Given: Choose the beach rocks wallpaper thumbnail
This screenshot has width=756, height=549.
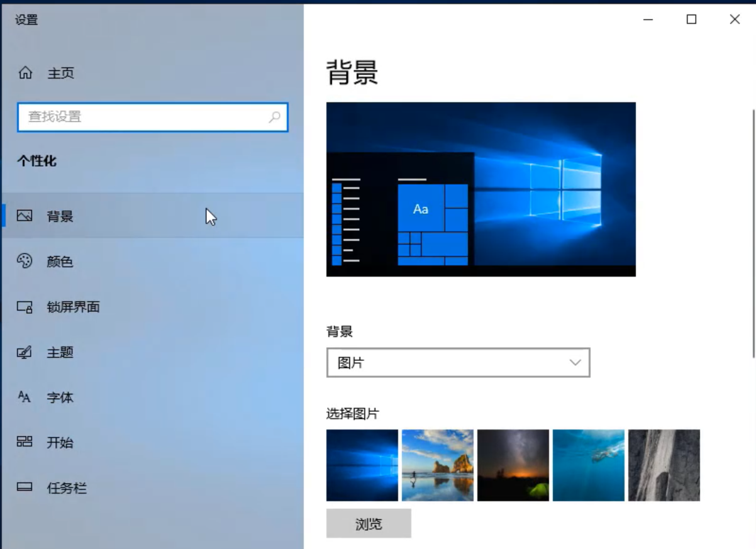Looking at the screenshot, I should click(438, 465).
